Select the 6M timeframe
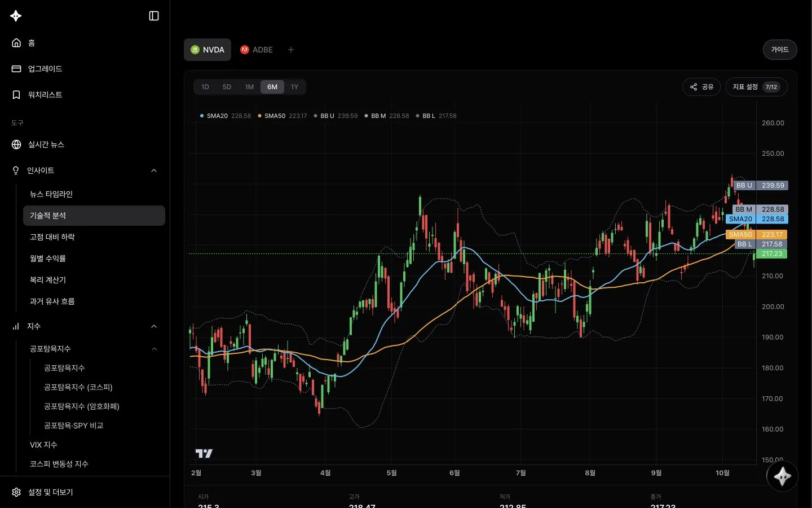The height and width of the screenshot is (508, 812). 272,87
